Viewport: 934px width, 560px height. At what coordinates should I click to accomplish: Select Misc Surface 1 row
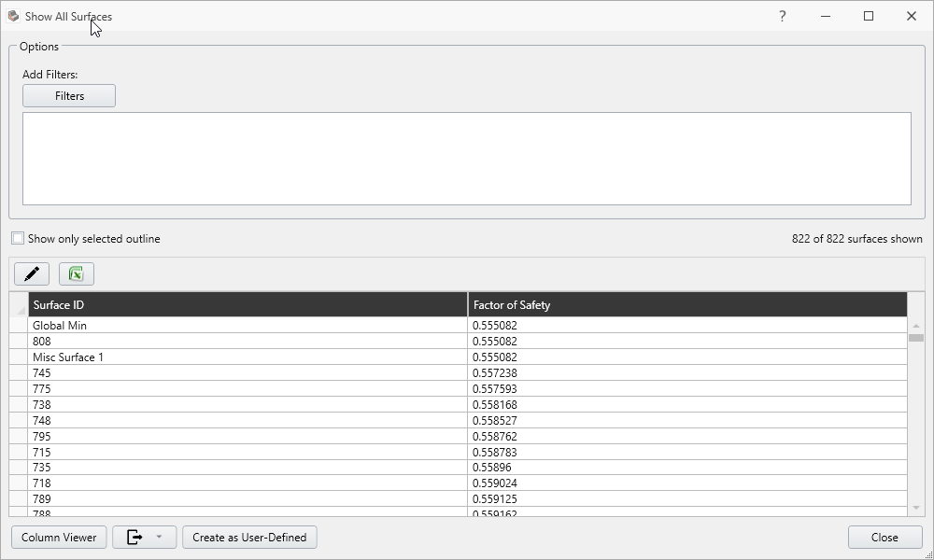pos(458,357)
